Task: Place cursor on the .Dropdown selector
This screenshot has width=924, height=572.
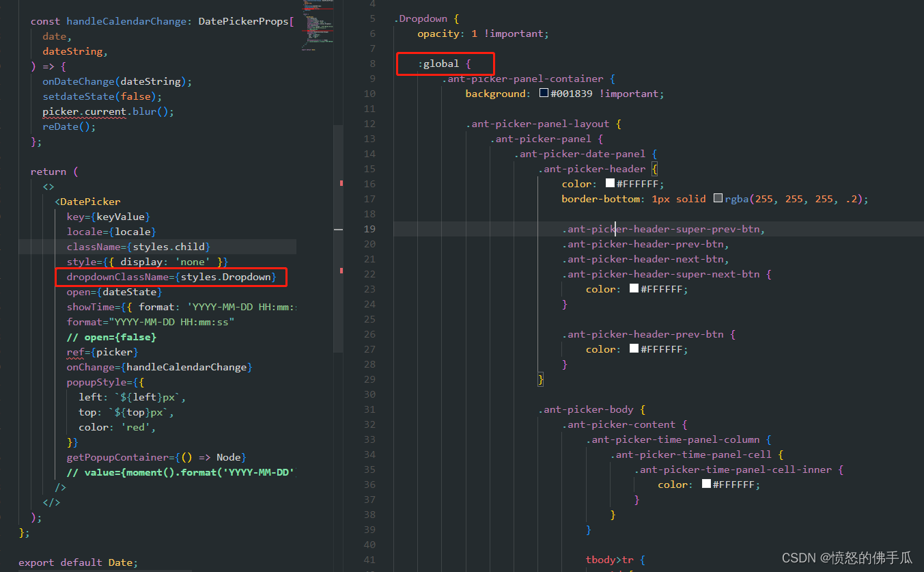Action: 420,18
